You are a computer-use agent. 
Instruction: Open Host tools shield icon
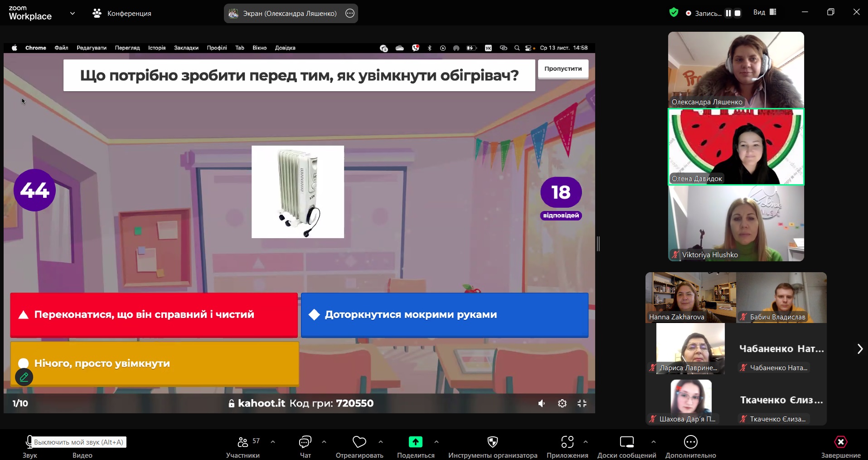[492, 442]
